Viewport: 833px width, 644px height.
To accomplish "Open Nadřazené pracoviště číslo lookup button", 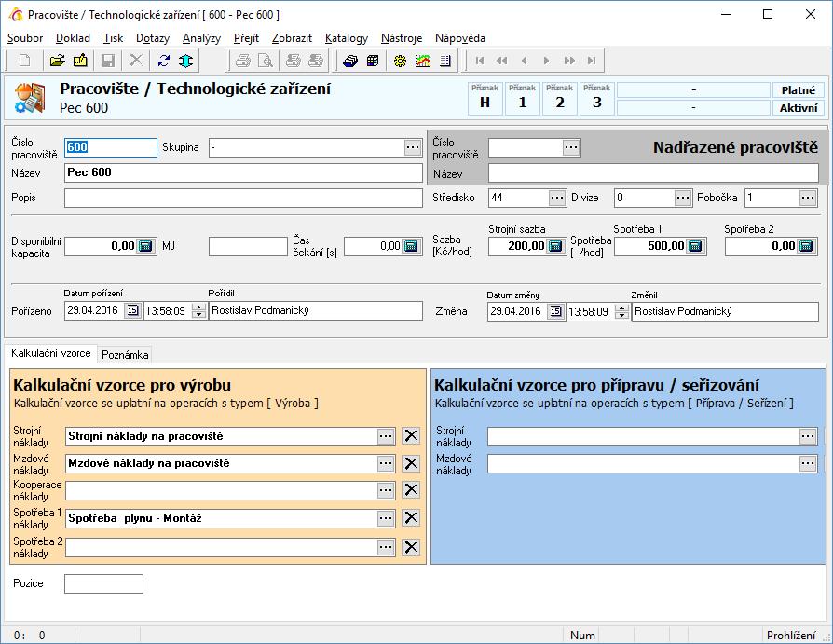I will pyautogui.click(x=571, y=147).
